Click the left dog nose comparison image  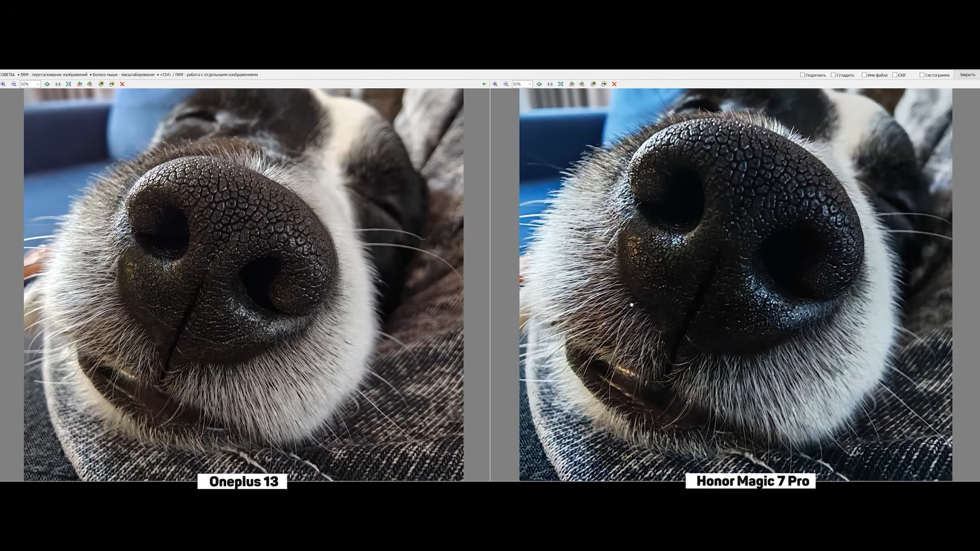[x=244, y=285]
